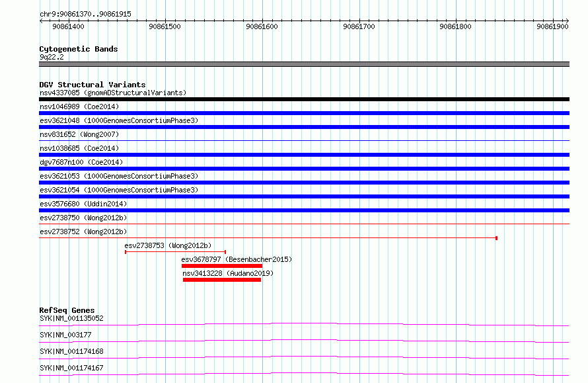The image size is (588, 383).
Task: Click the red end marker of esv2738752
Action: (x=497, y=238)
